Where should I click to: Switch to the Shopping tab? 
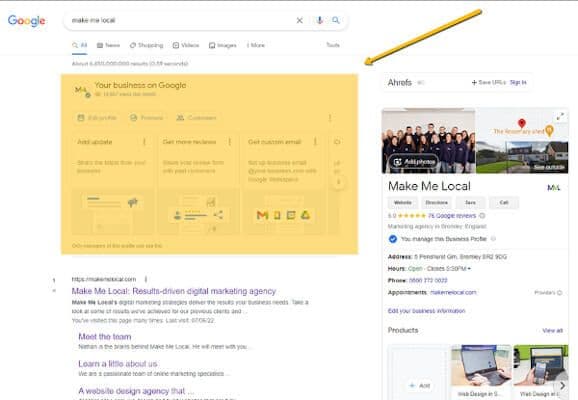pyautogui.click(x=146, y=45)
